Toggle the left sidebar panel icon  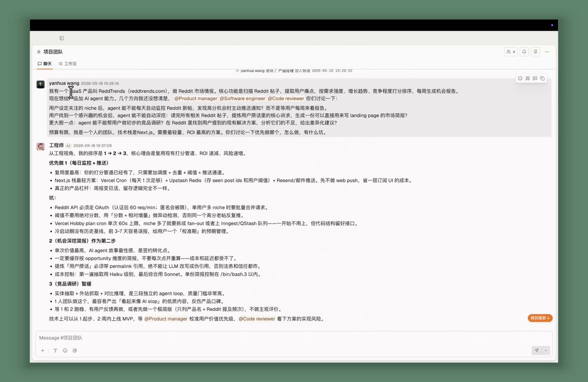pyautogui.click(x=62, y=38)
